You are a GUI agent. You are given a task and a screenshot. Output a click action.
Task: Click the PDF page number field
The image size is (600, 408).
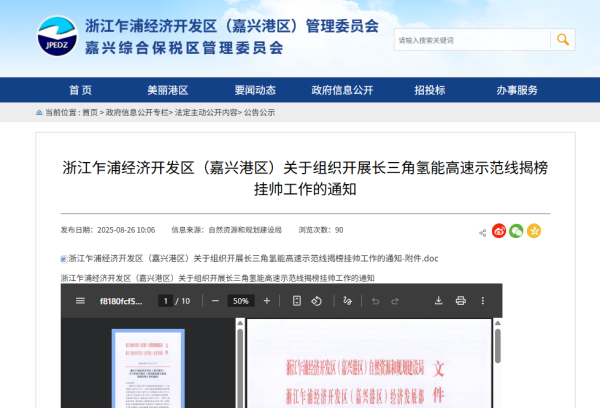coord(166,301)
